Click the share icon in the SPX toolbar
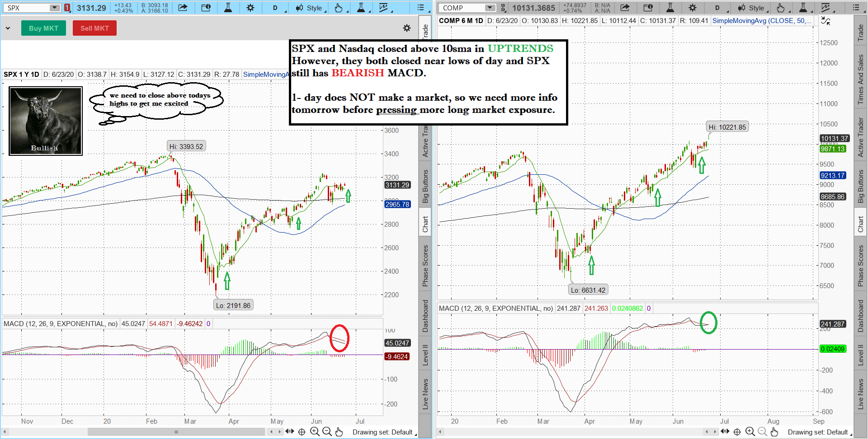Image resolution: width=868 pixels, height=439 pixels. 183,8
